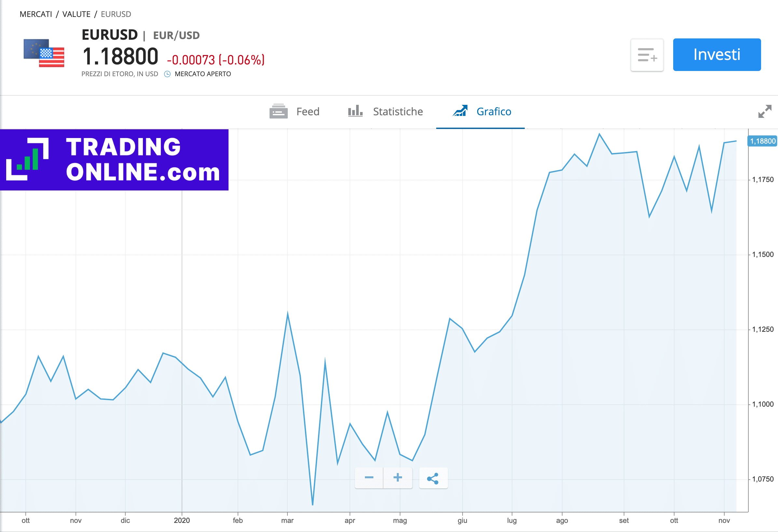Click the 1,1250 price axis label
Viewport: 778px width, 532px height.
763,329
